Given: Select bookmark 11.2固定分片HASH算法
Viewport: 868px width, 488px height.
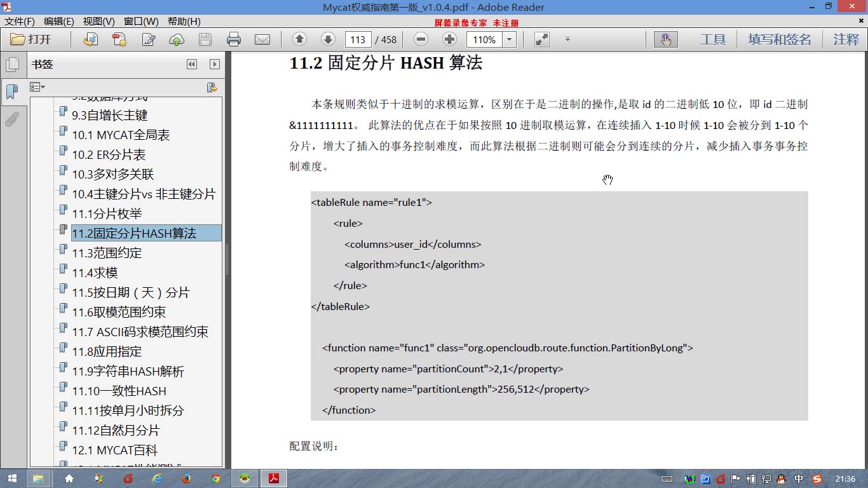Looking at the screenshot, I should (134, 233).
